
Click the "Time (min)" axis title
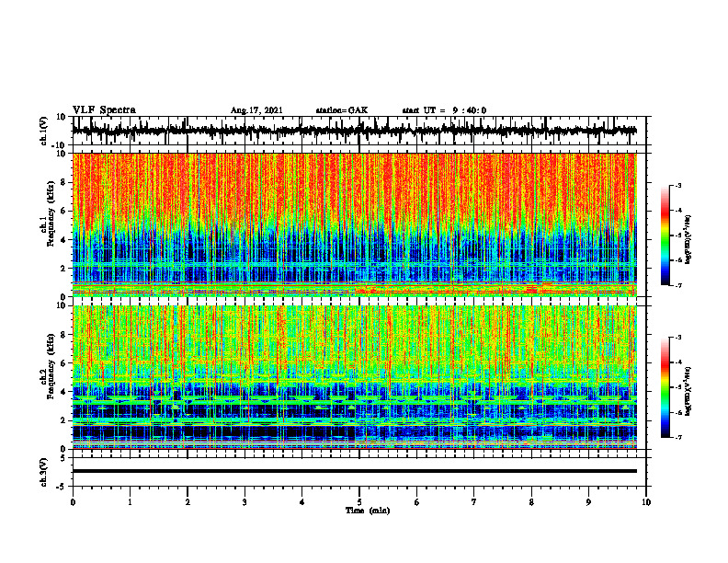368,511
